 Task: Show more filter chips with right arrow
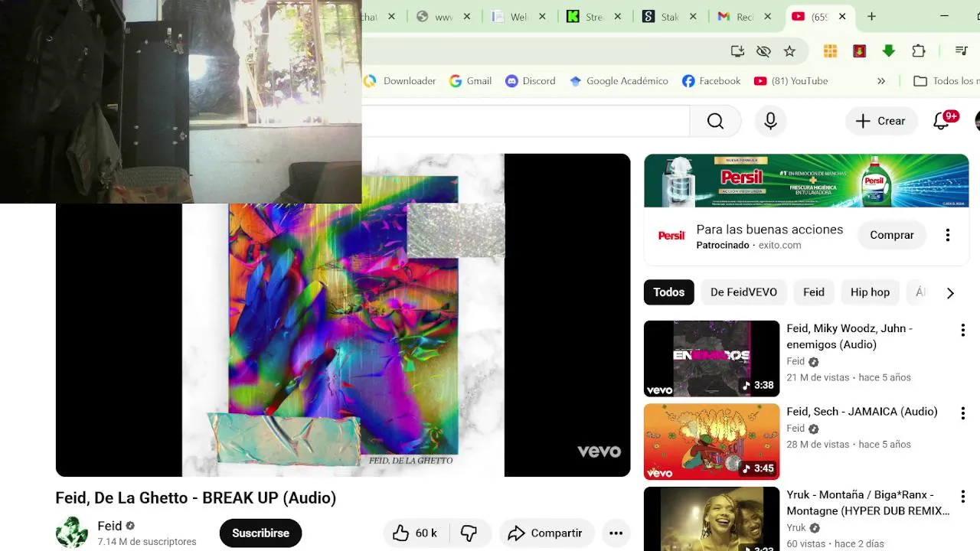950,293
